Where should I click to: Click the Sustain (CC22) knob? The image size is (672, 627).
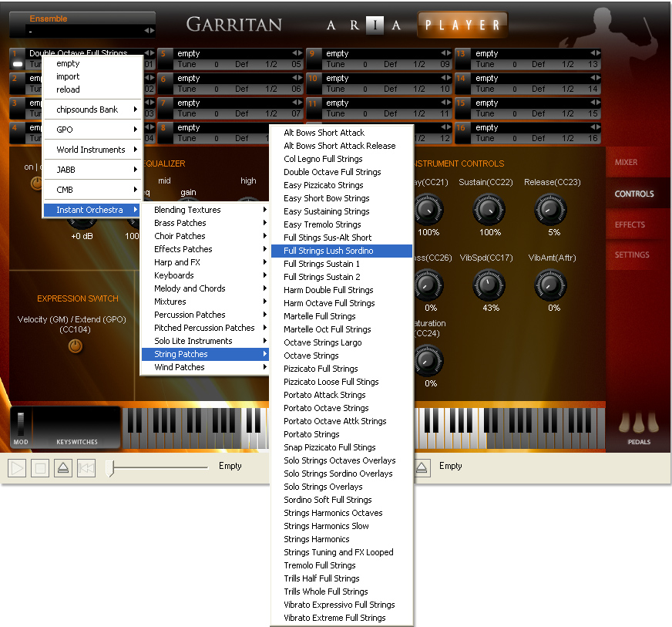coord(487,209)
